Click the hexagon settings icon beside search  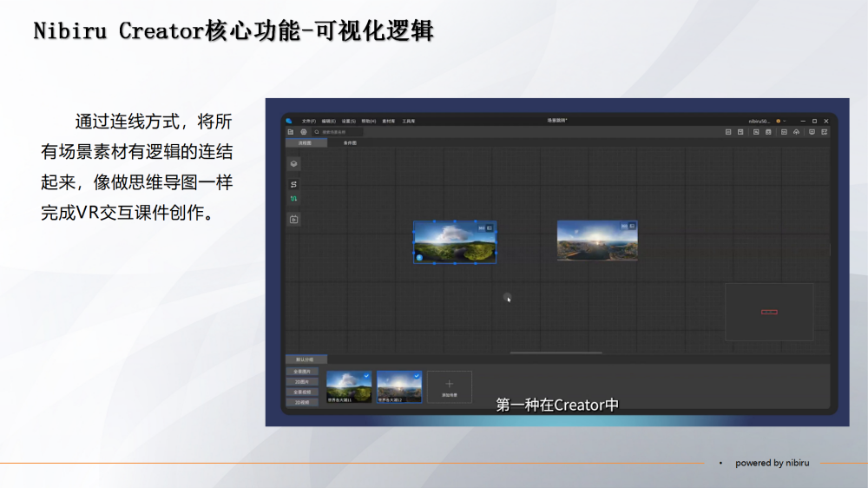303,132
